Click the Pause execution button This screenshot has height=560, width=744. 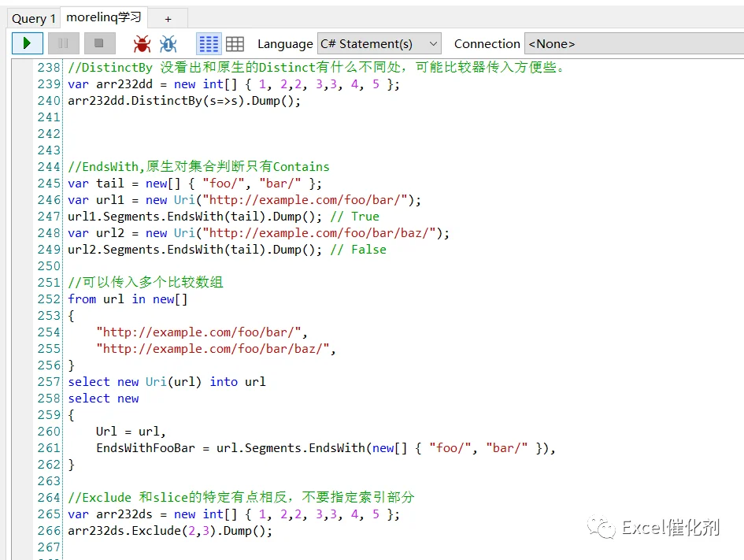(x=63, y=43)
